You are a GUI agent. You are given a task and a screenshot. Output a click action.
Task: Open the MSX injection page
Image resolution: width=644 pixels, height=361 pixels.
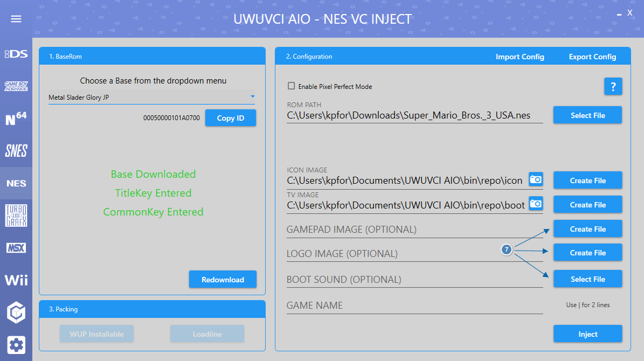point(16,248)
